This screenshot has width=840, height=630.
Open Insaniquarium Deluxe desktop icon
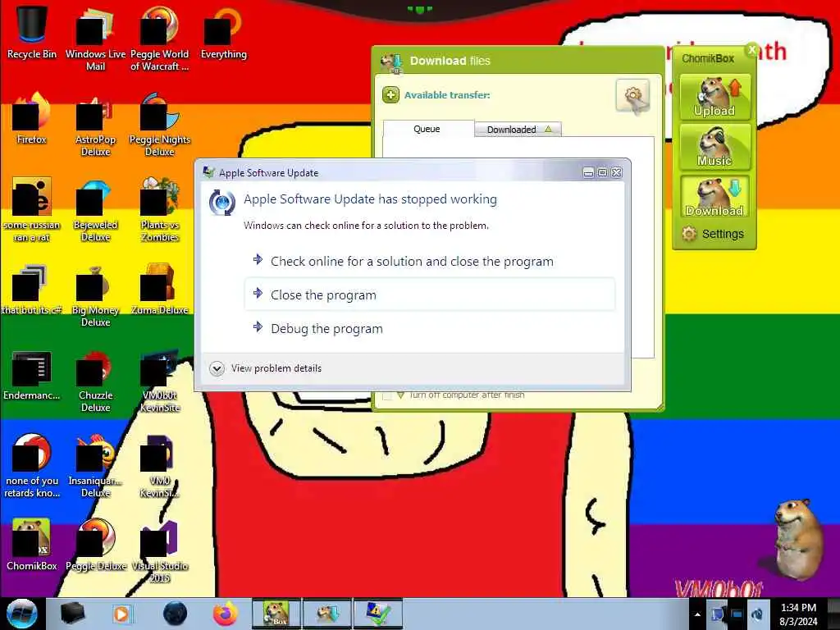(95, 465)
